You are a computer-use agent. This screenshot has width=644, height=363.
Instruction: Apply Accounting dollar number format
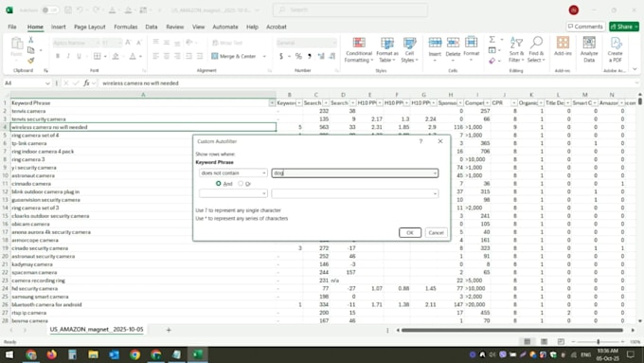(281, 56)
